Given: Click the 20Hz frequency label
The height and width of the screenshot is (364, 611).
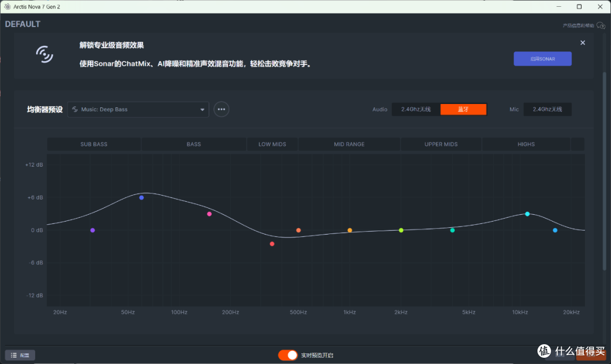Looking at the screenshot, I should 60,312.
